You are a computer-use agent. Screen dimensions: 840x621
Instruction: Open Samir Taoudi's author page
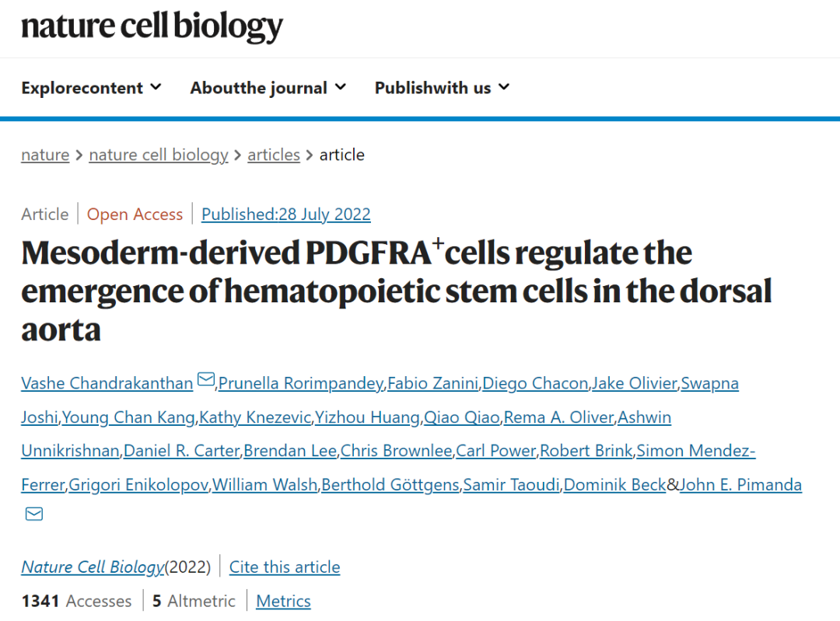[x=511, y=484]
